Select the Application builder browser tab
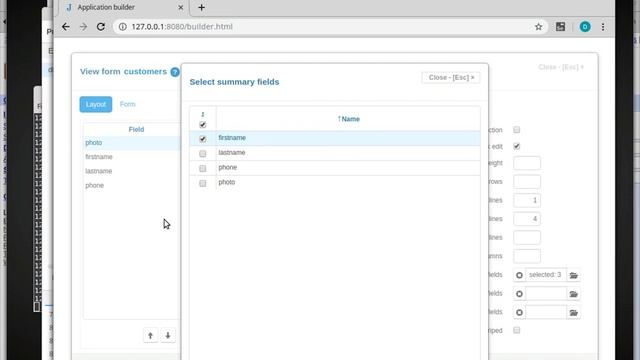Image resolution: width=640 pixels, height=360 pixels. tap(124, 7)
